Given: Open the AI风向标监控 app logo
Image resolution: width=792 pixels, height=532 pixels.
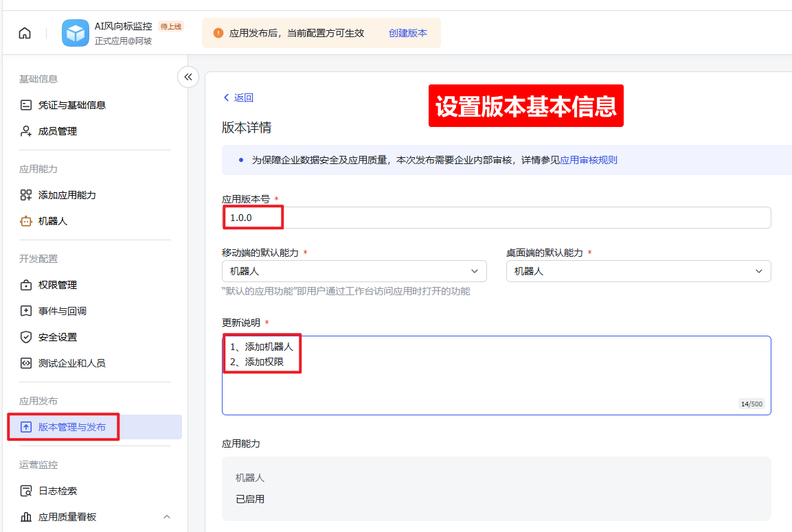Looking at the screenshot, I should (76, 34).
